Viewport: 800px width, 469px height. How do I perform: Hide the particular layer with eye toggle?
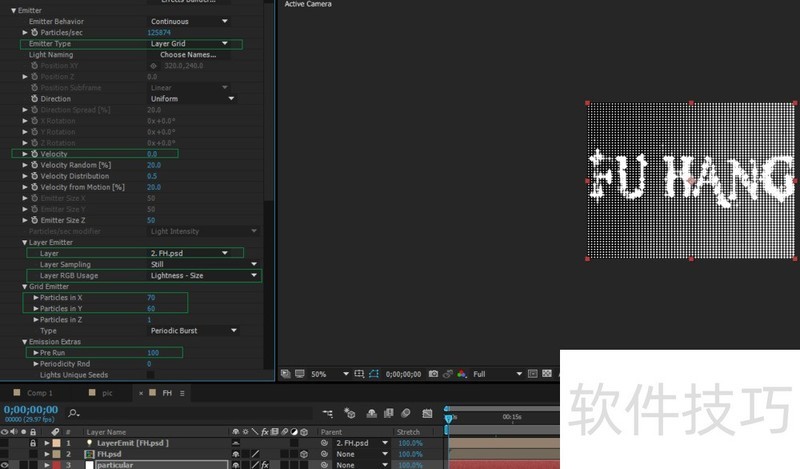coord(7,465)
